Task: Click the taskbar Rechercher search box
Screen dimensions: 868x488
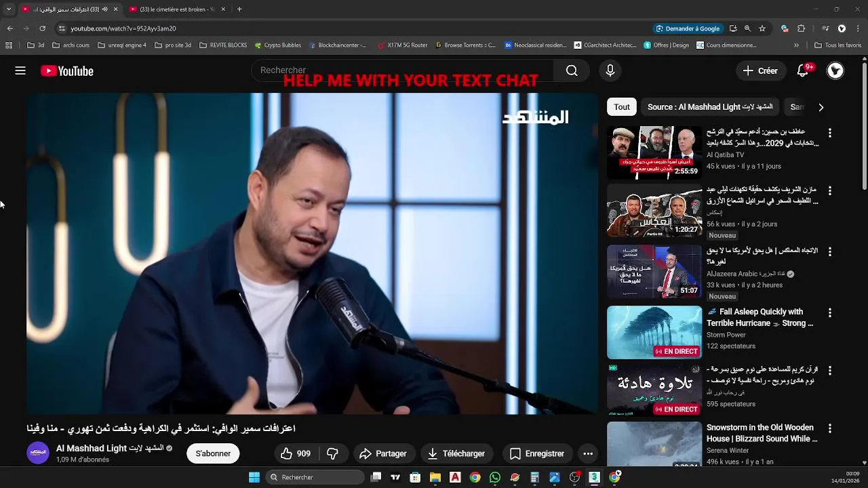Action: pos(315,477)
